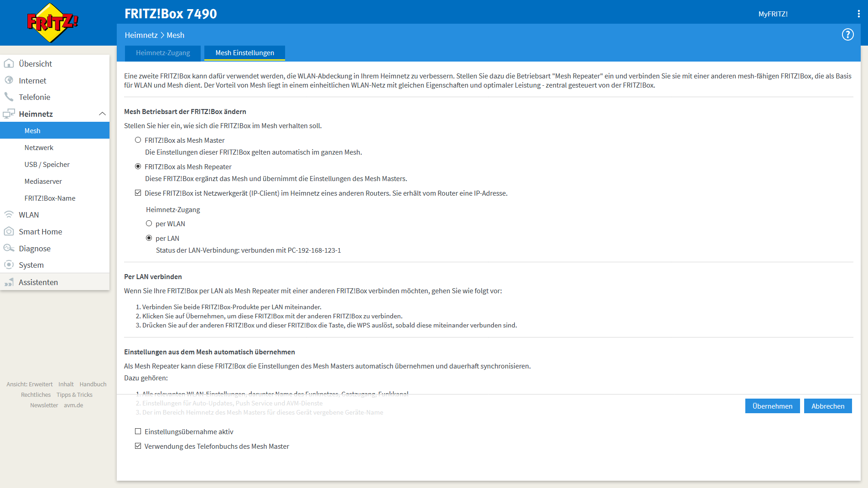
Task: Click the LAN status text PC-192-168-123-1
Action: click(x=314, y=250)
